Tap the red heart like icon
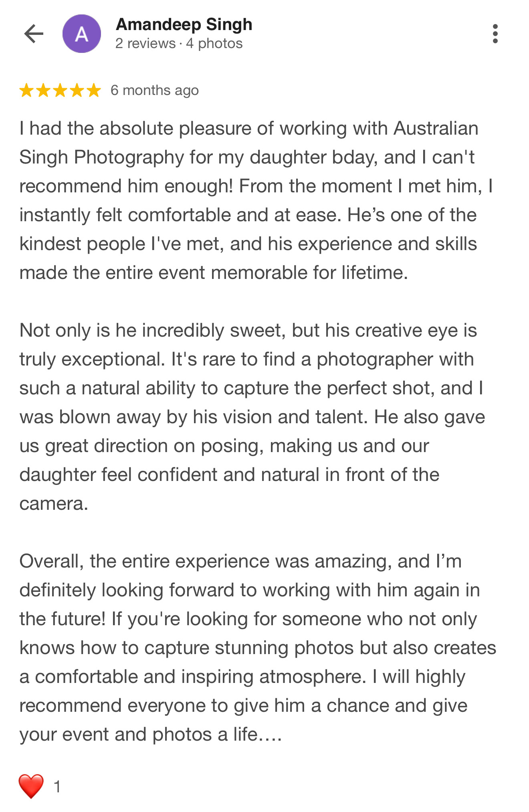529x812 pixels. [31, 786]
